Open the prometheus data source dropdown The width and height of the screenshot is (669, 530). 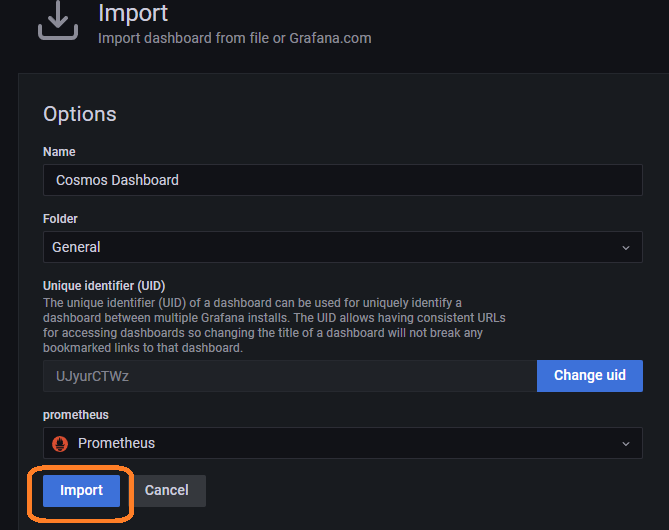click(343, 443)
